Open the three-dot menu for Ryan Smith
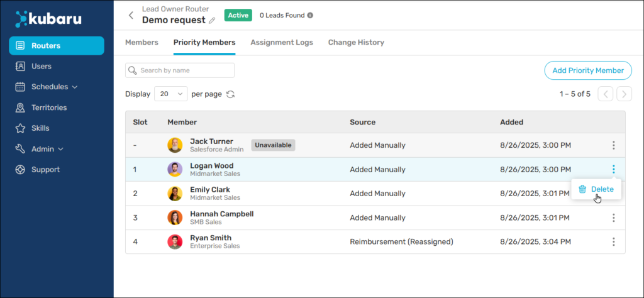The width and height of the screenshot is (644, 298). pos(613,241)
